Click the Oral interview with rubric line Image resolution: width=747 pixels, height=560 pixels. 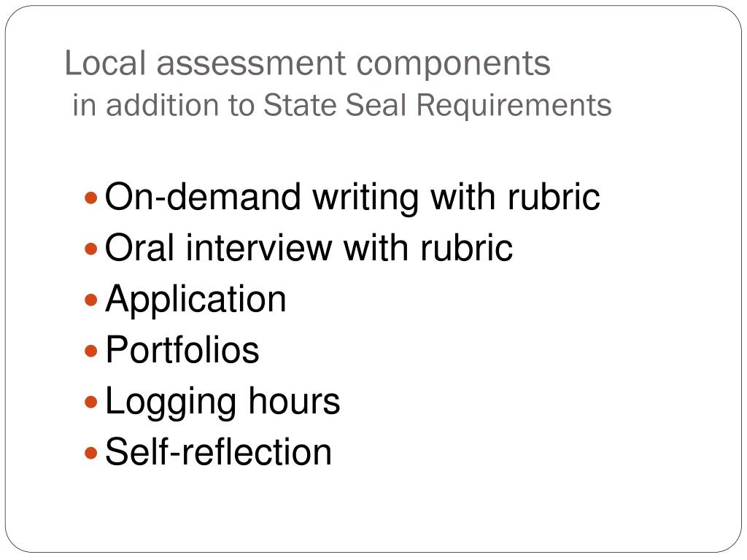[309, 248]
